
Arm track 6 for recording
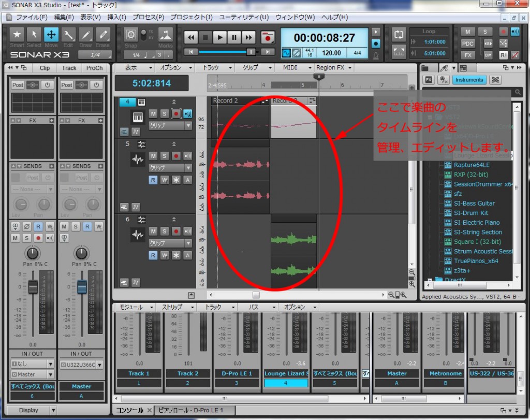[176, 231]
